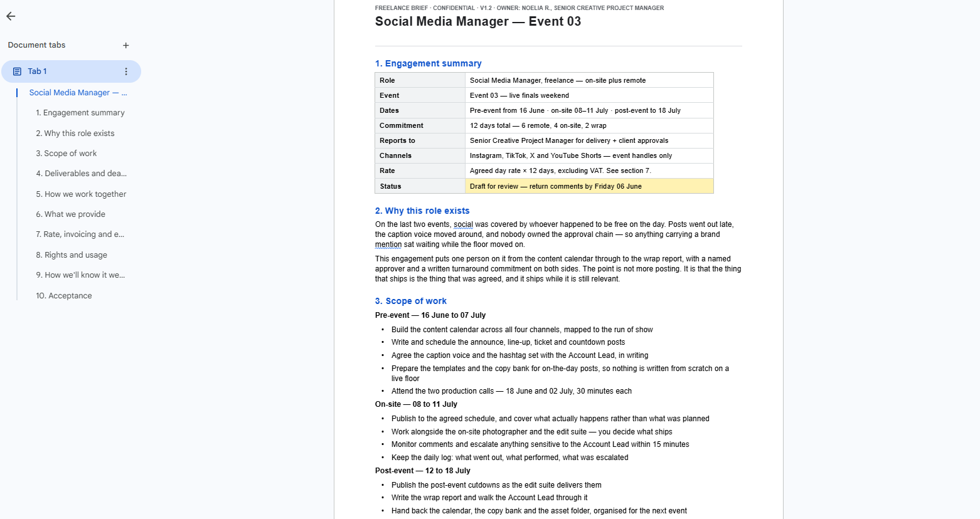The width and height of the screenshot is (980, 519).
Task: Click the Role label cell in table
Action: [x=420, y=80]
